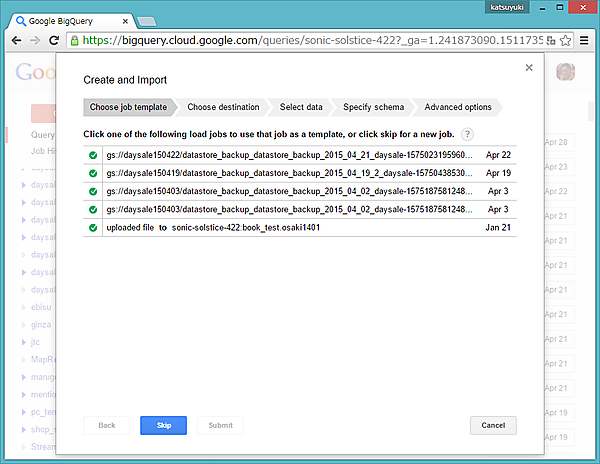Go to Specify schema step
The image size is (600, 464).
pyautogui.click(x=373, y=107)
